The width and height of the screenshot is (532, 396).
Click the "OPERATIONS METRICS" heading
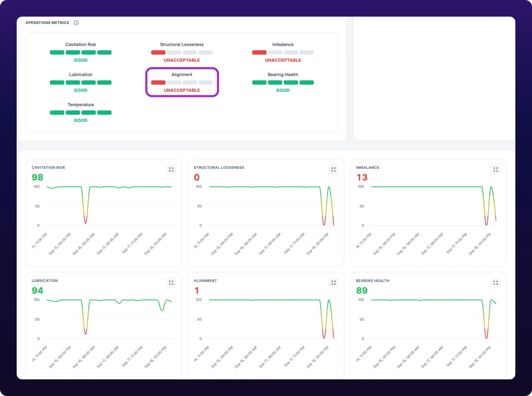[x=47, y=23]
